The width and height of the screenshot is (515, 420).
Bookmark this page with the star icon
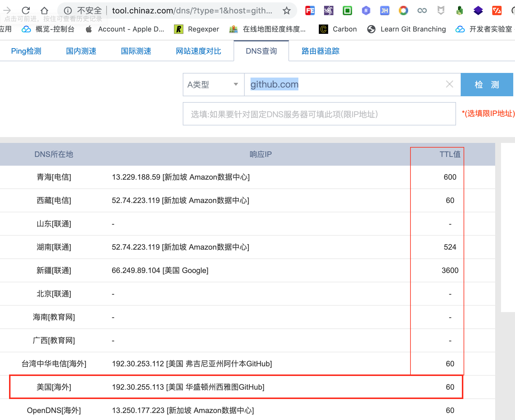pos(286,11)
